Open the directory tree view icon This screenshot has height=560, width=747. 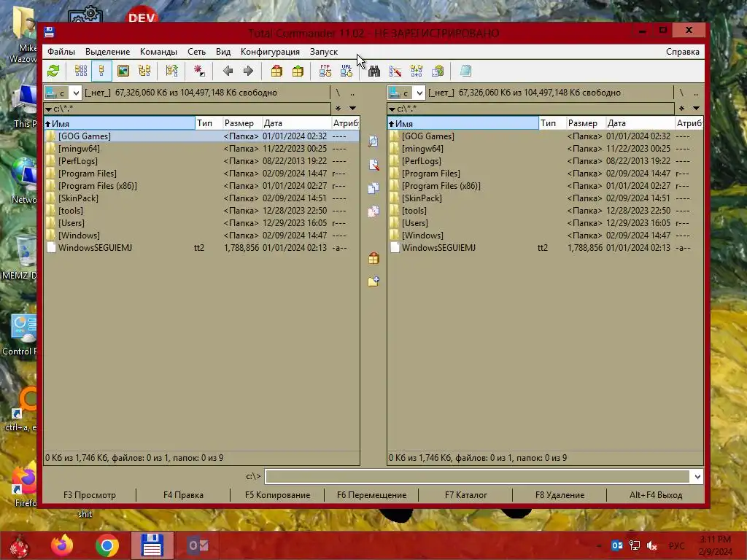point(144,71)
